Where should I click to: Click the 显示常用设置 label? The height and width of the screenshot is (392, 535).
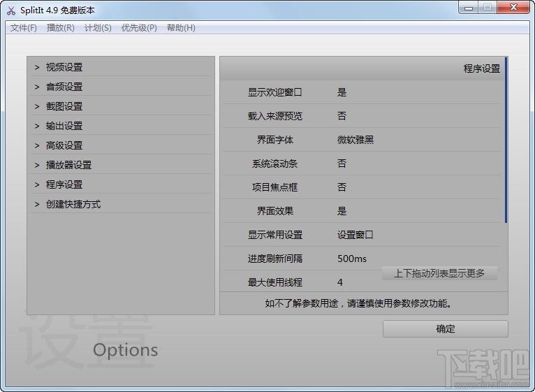tap(275, 235)
